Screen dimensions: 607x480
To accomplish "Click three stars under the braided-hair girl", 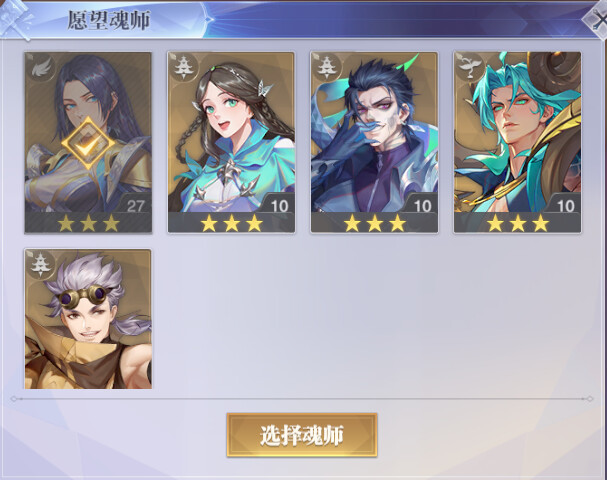I will [x=231, y=223].
